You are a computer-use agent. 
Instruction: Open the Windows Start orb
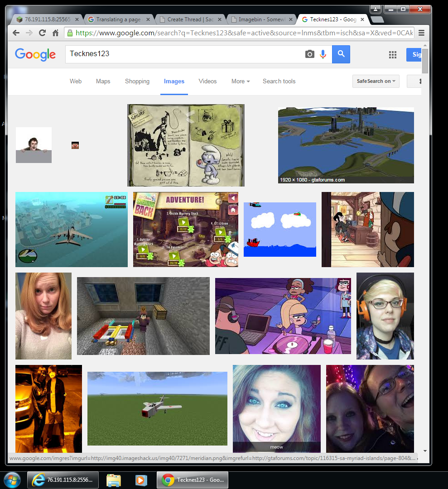coord(12,480)
